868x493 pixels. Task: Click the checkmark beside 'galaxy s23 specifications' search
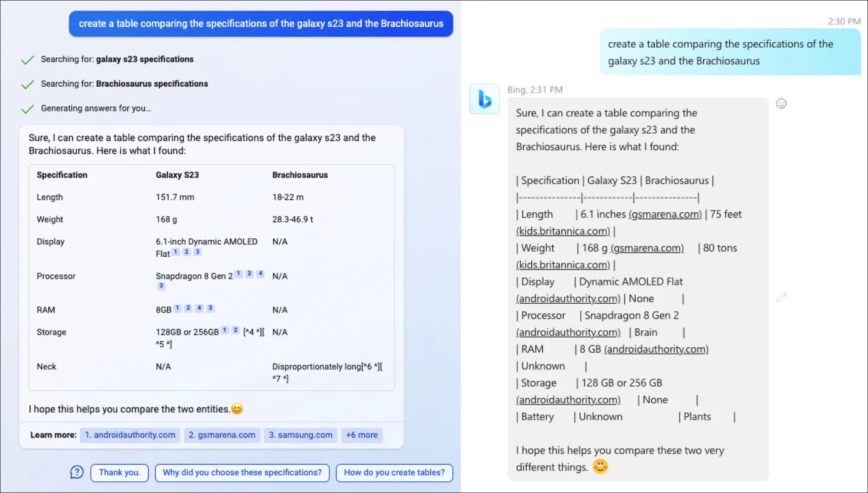point(27,60)
